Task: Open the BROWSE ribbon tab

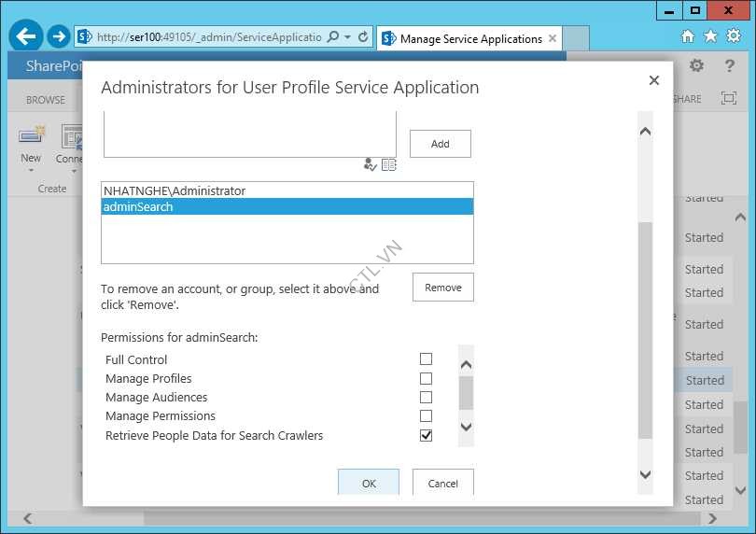Action: [x=46, y=100]
